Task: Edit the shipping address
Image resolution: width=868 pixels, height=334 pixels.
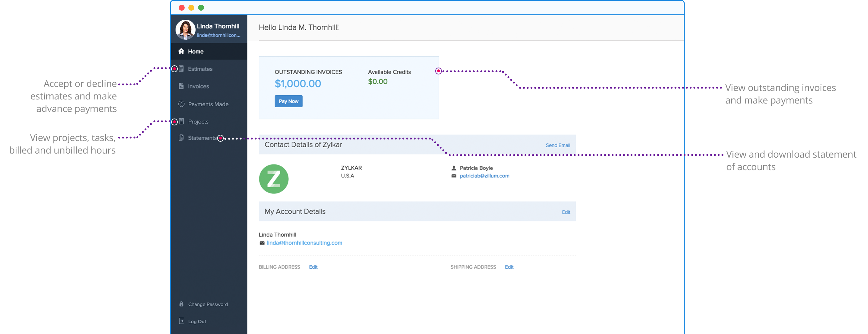Action: coord(509,267)
